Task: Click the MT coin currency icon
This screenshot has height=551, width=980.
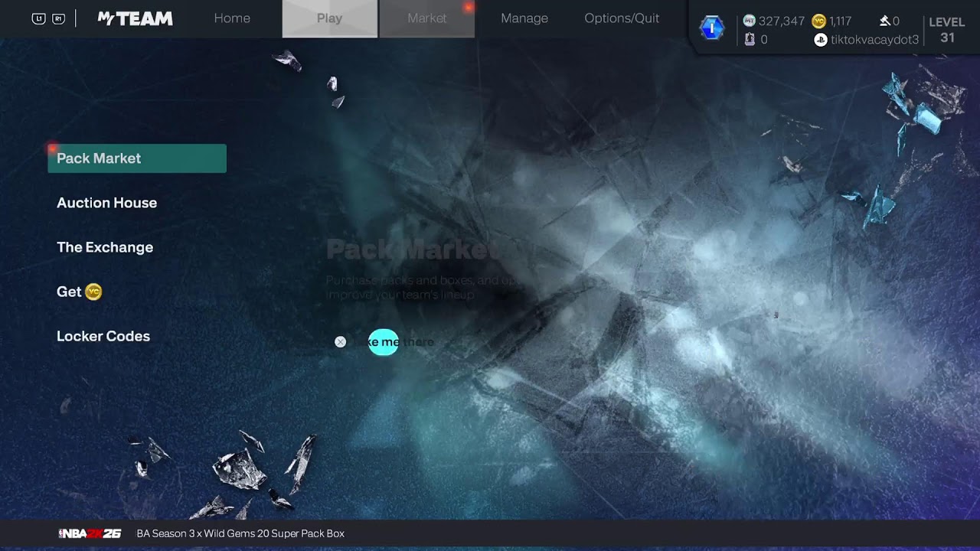Action: [x=749, y=21]
